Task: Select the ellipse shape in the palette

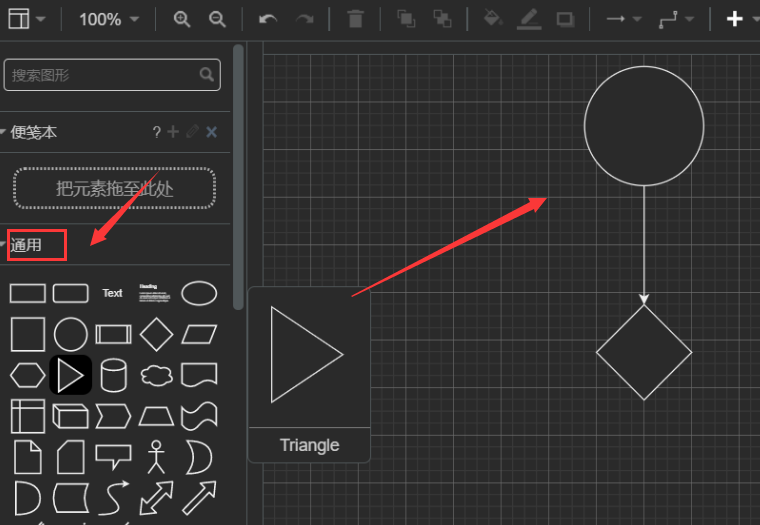Action: [199, 293]
